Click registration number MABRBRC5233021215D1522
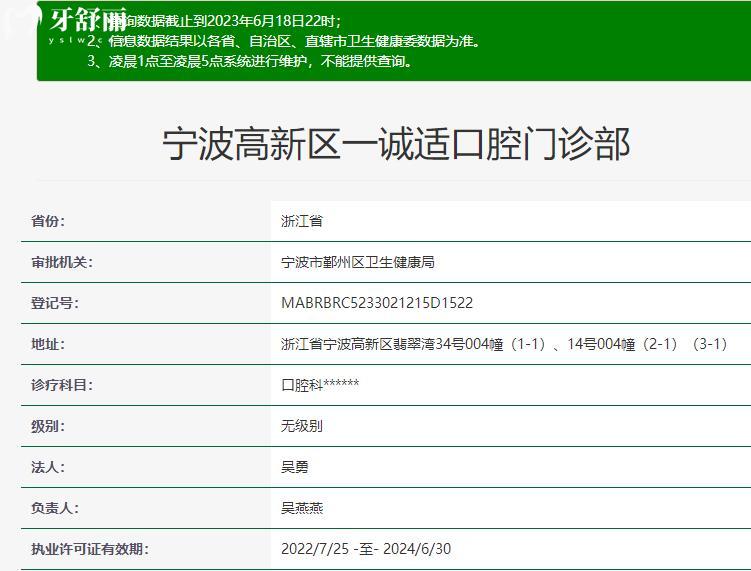 377,303
